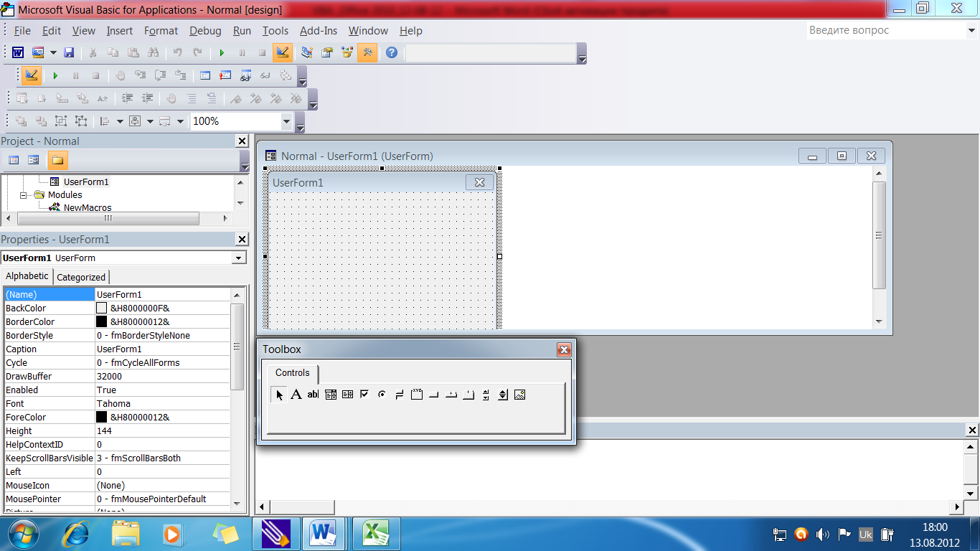Open Debug toolbar options arrow
Image resolution: width=980 pixels, height=551 pixels.
[302, 77]
